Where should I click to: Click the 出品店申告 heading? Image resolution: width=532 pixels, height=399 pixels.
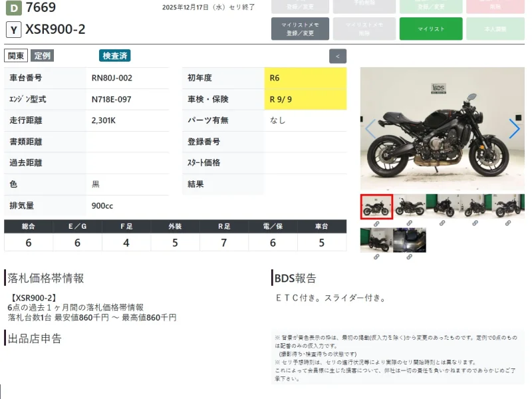pyautogui.click(x=35, y=338)
